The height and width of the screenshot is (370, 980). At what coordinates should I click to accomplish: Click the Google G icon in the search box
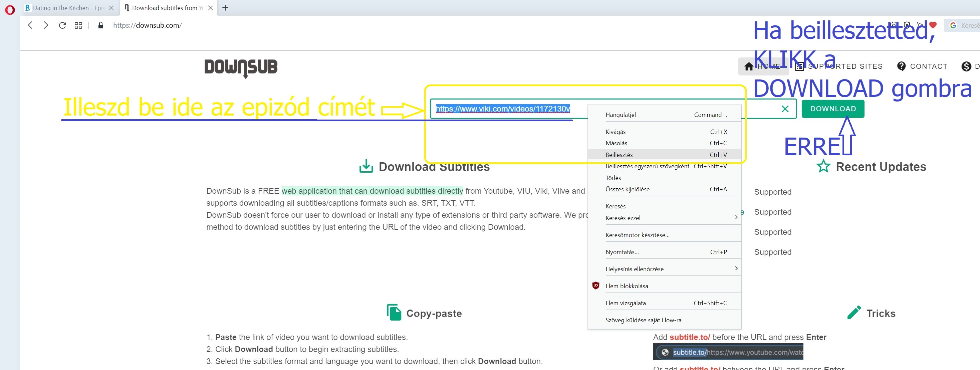(x=953, y=25)
